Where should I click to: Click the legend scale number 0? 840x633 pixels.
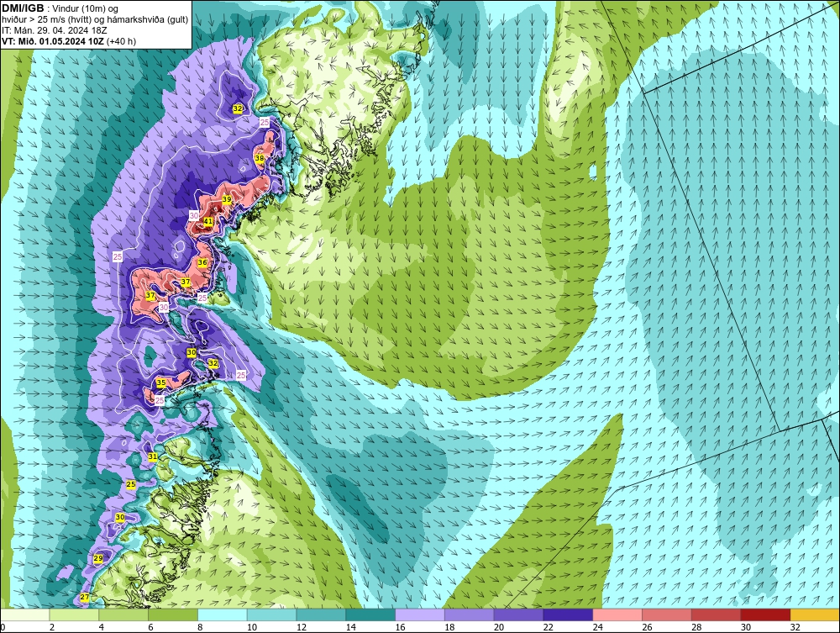(3, 627)
